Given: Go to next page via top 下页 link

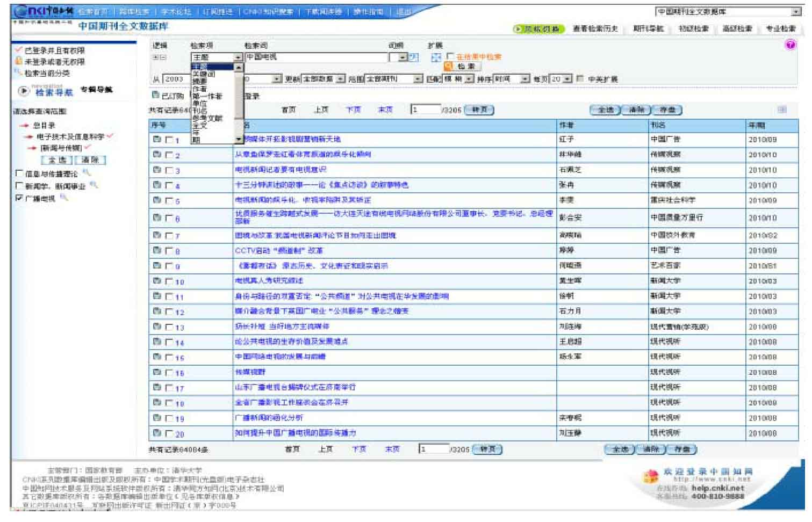Looking at the screenshot, I should (x=353, y=110).
